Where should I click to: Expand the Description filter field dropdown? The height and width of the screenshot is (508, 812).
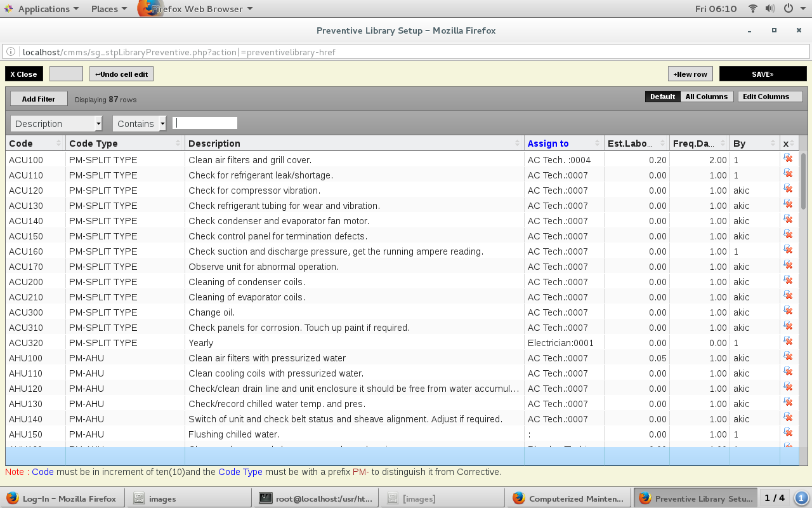point(98,124)
